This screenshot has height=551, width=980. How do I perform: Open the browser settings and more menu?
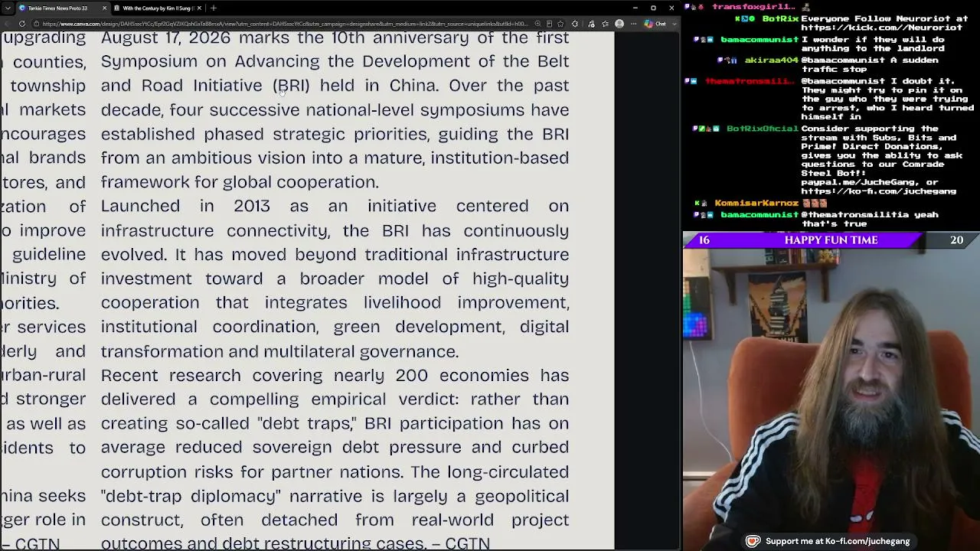(633, 24)
